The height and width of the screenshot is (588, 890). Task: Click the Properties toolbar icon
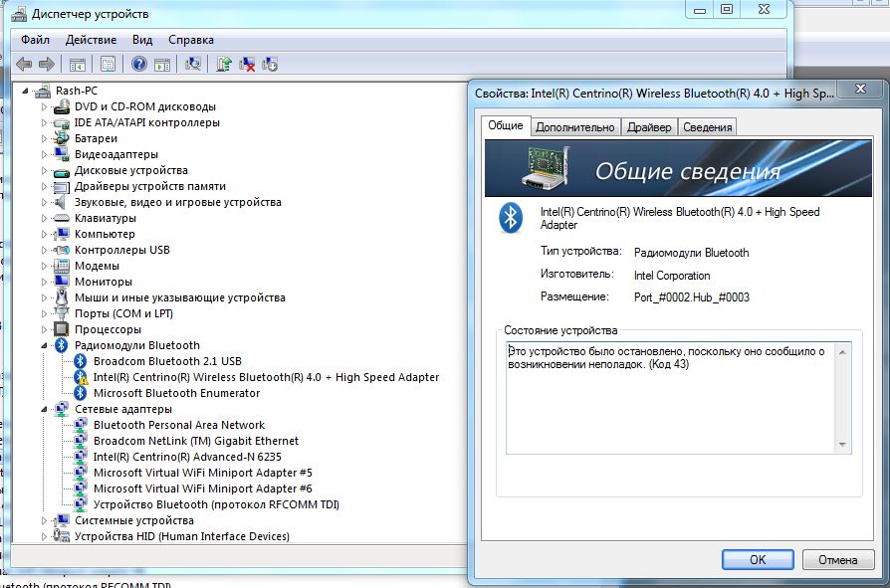(x=108, y=65)
